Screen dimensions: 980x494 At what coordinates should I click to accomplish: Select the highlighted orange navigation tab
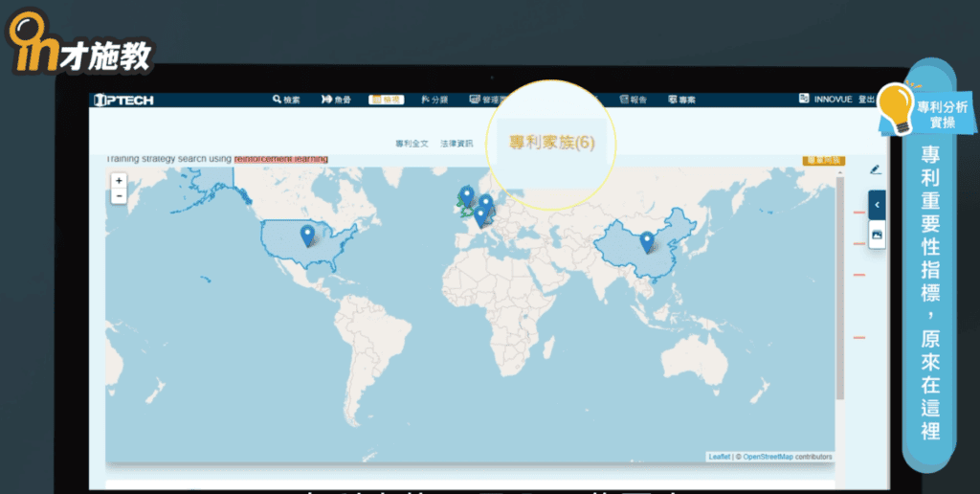[387, 100]
